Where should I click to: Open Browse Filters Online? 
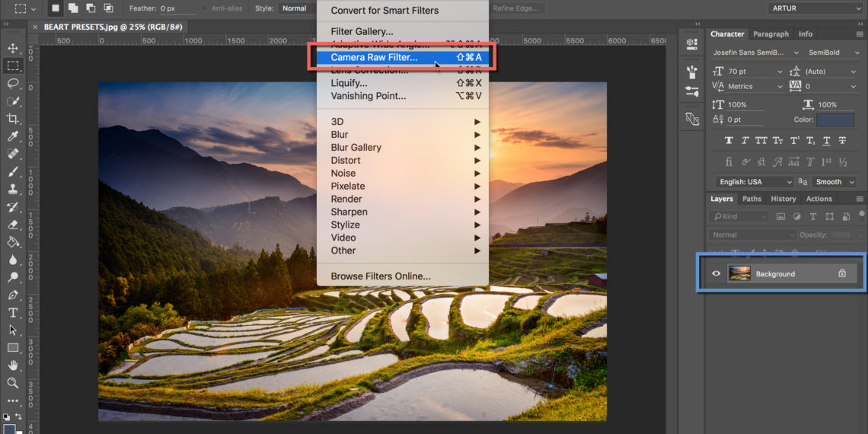tap(381, 276)
